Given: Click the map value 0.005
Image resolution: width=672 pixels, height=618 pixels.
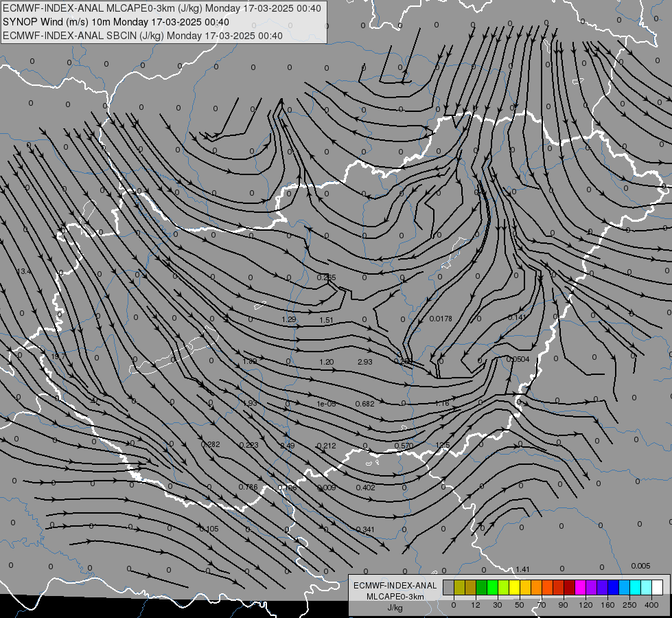Looking at the screenshot, I should tap(640, 566).
